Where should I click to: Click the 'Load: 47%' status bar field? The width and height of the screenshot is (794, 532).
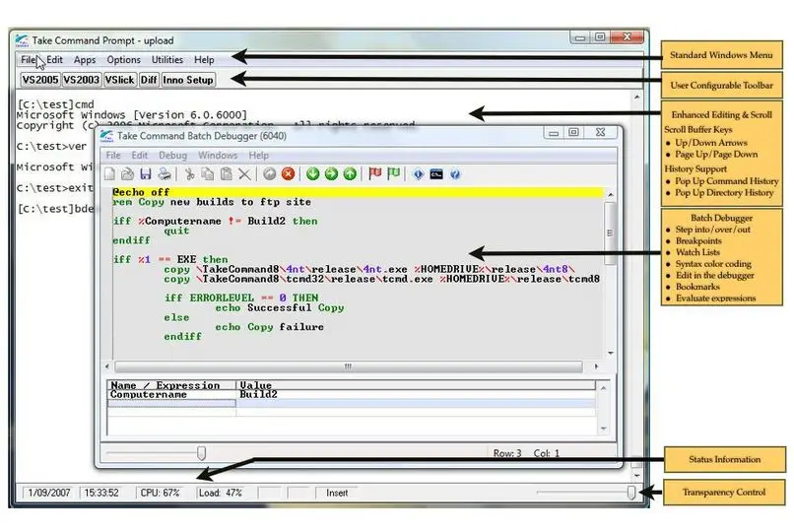[221, 493]
